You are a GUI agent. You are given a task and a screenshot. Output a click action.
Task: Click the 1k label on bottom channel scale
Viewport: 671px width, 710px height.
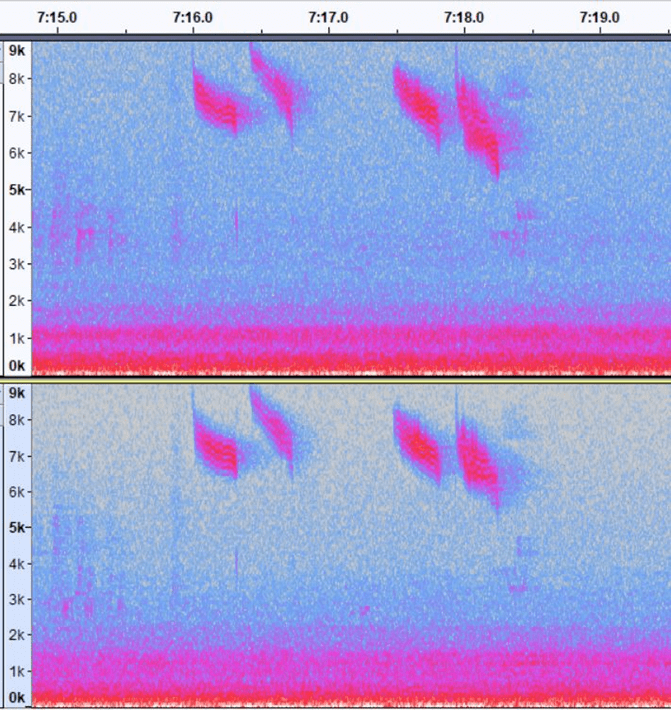[17, 671]
